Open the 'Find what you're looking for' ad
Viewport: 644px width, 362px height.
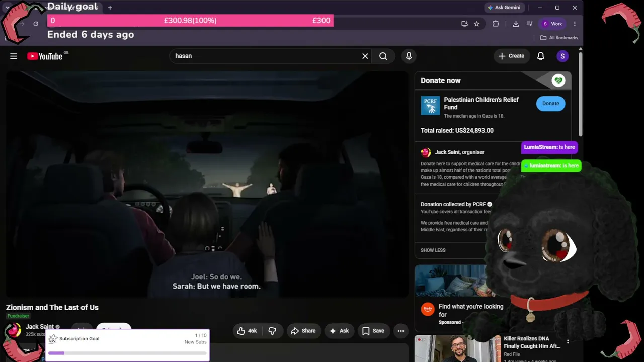471,310
